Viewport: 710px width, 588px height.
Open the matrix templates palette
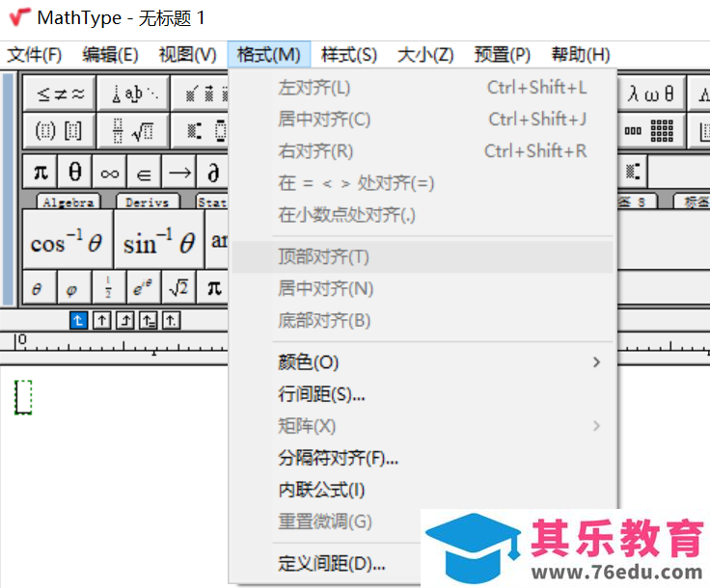[x=650, y=131]
